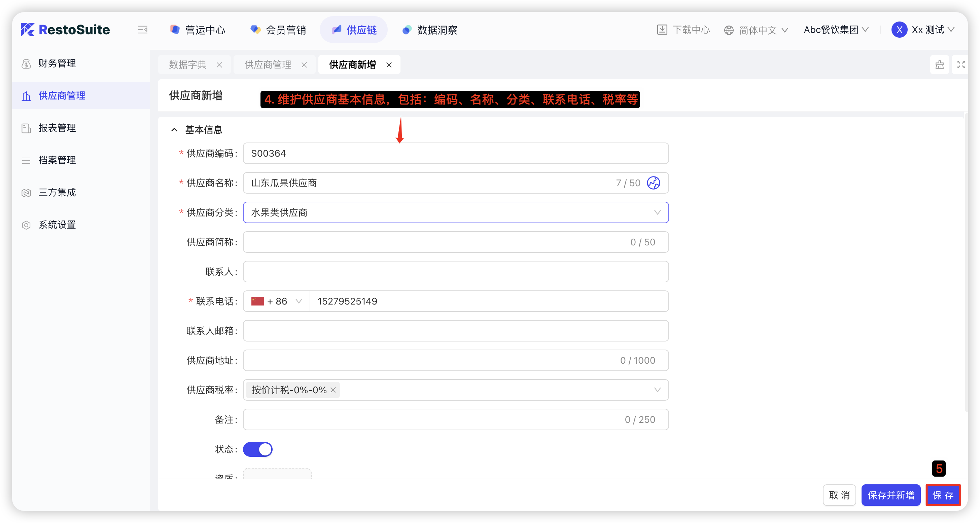Toggle the 状态 status switch
Screen dimensions: 980x523
pos(257,449)
